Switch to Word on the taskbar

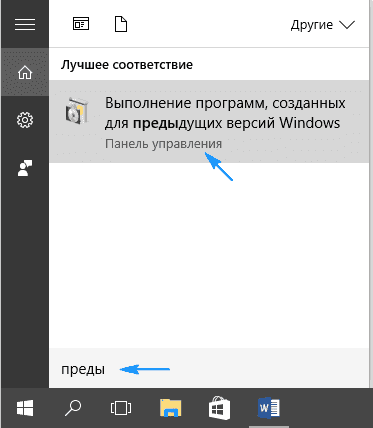268,408
